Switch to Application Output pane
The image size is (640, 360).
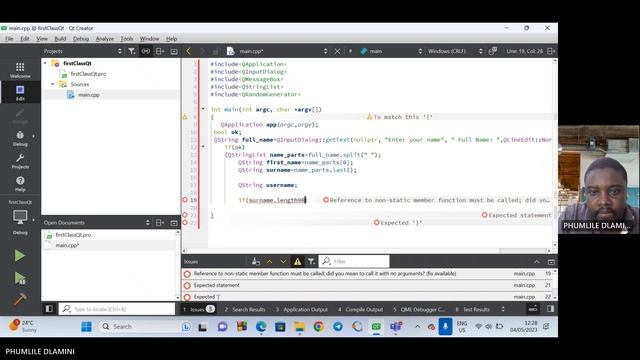(x=302, y=309)
